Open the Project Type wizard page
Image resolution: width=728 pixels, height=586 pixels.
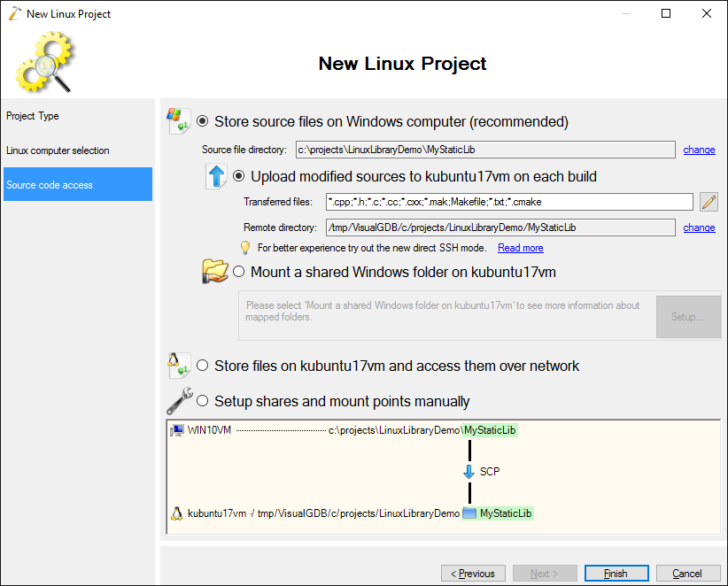[33, 116]
